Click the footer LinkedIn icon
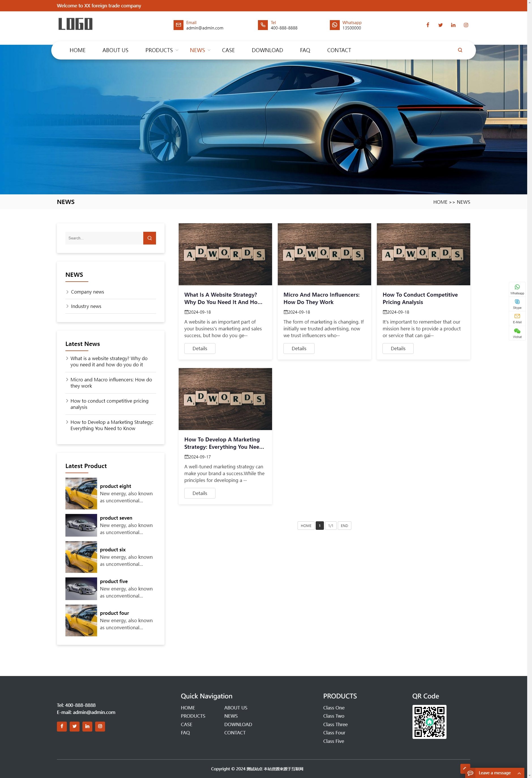This screenshot has width=532, height=778. click(x=87, y=726)
